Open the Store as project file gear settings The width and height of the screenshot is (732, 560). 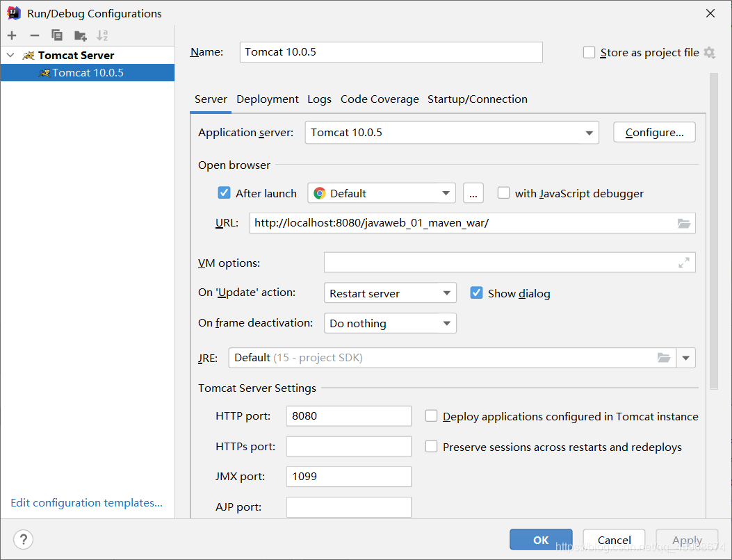coord(710,52)
